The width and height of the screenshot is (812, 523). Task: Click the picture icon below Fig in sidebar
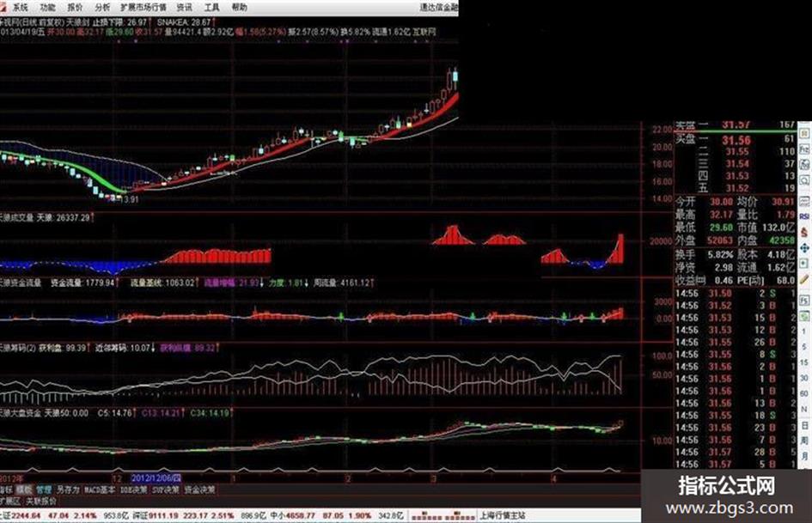click(805, 165)
